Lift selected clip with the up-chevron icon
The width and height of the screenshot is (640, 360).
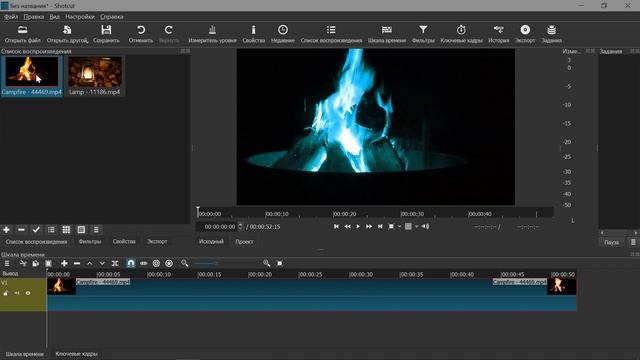tap(89, 264)
